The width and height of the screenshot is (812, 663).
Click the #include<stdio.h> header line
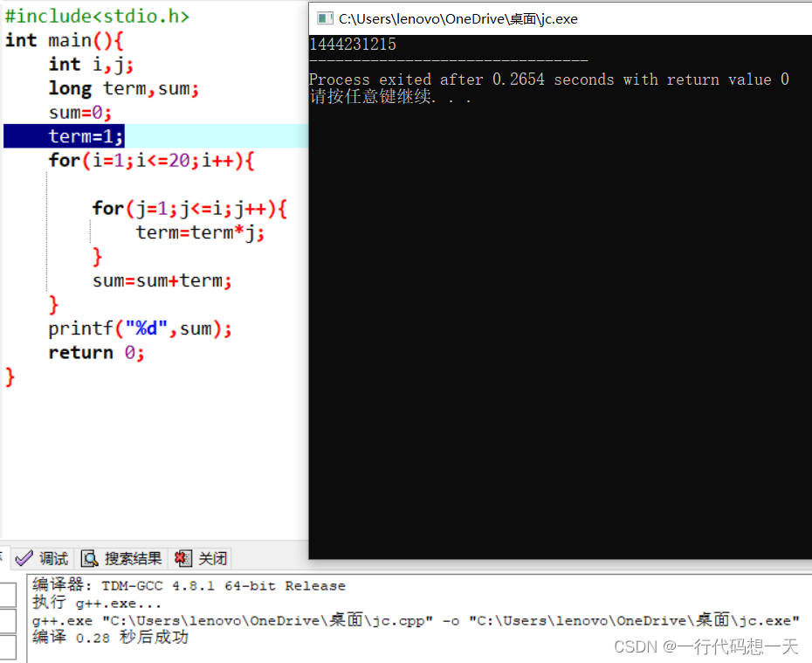pyautogui.click(x=96, y=15)
